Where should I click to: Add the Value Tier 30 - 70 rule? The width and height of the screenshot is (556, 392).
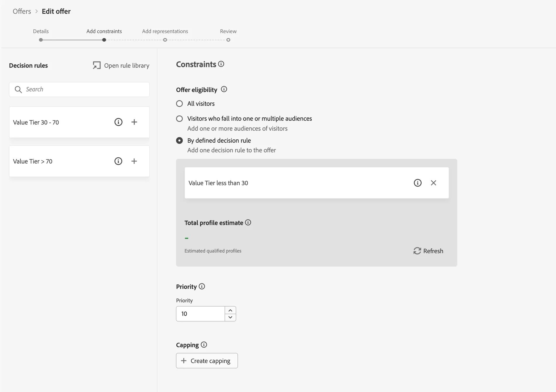[134, 122]
